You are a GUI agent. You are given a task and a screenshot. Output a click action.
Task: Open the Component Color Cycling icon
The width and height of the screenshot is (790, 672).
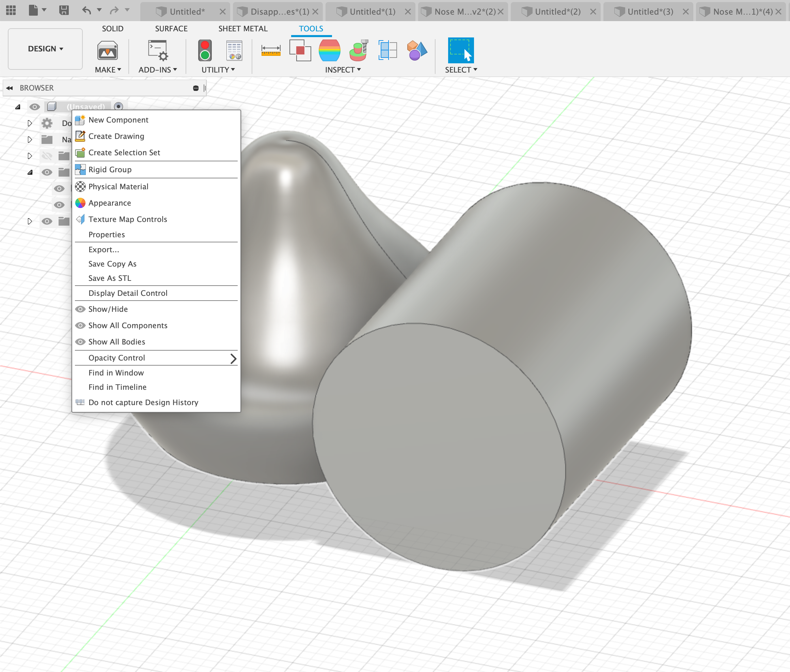416,50
